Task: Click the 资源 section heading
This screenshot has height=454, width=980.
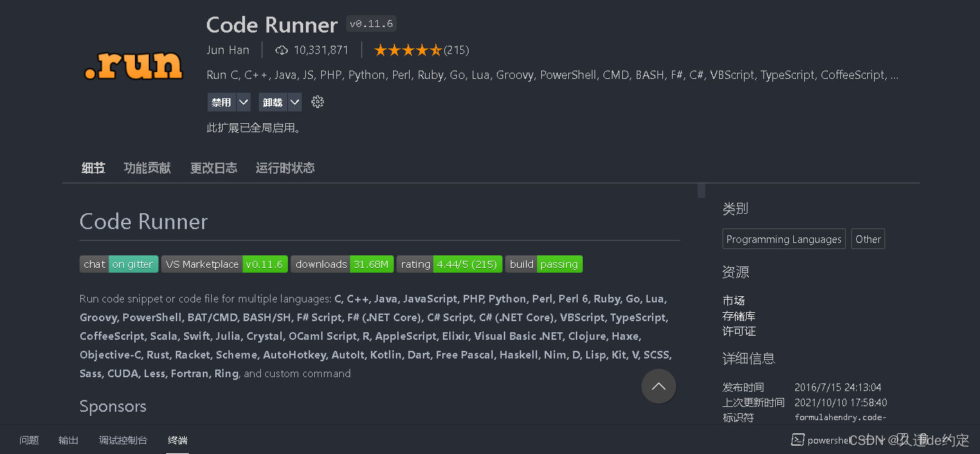Action: tap(735, 272)
